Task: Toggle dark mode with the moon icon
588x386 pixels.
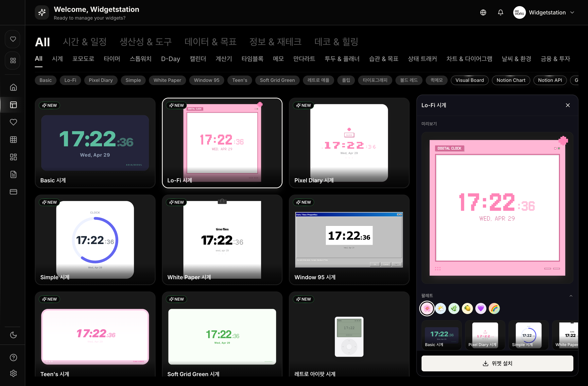Action: (13, 335)
